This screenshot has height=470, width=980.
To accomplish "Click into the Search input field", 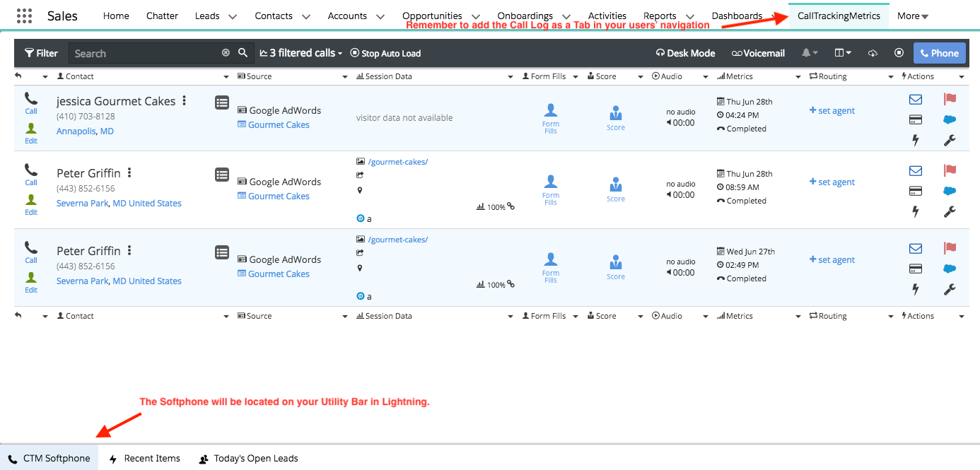I will (145, 53).
